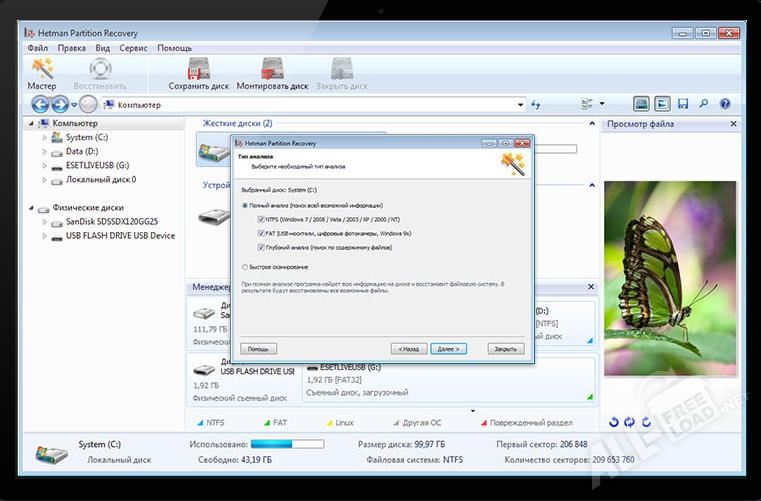Expand the System (C:) tree node
Screen dimensions: 761x501
[44, 138]
